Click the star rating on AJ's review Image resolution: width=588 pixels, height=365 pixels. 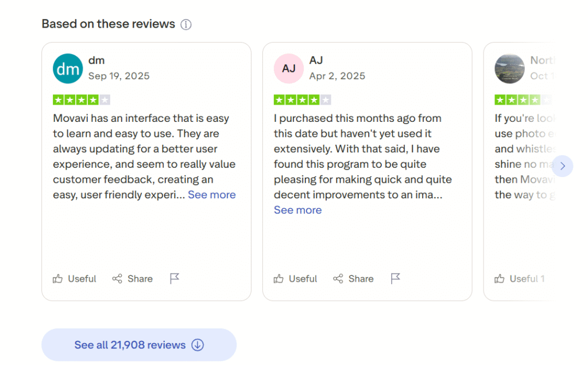(x=303, y=99)
